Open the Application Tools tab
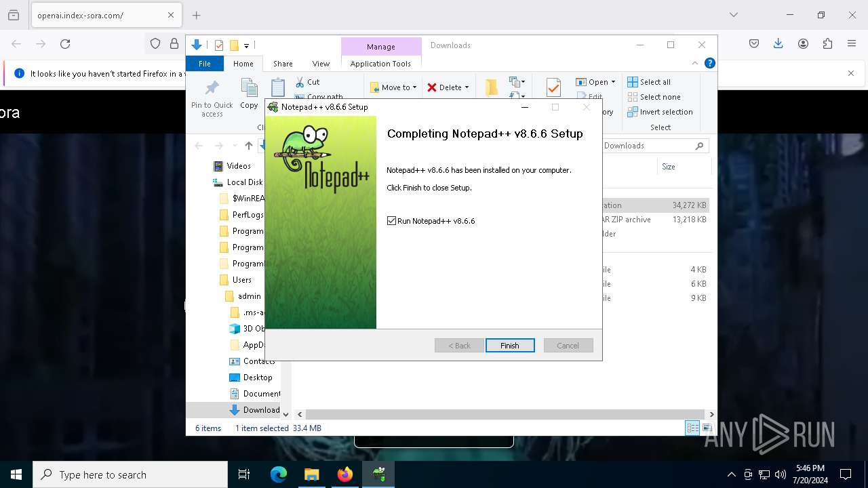Image resolution: width=868 pixels, height=488 pixels. [x=380, y=64]
